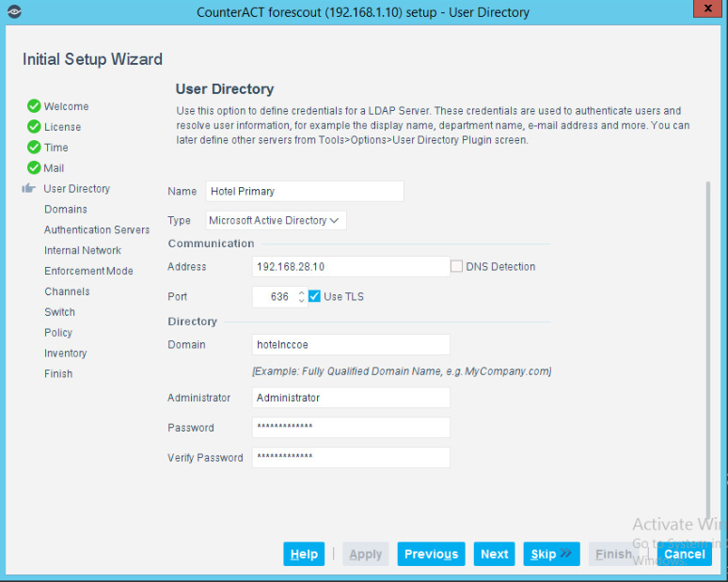The width and height of the screenshot is (728, 582).
Task: Select the Finish wizard step in sidebar
Action: pyautogui.click(x=58, y=373)
